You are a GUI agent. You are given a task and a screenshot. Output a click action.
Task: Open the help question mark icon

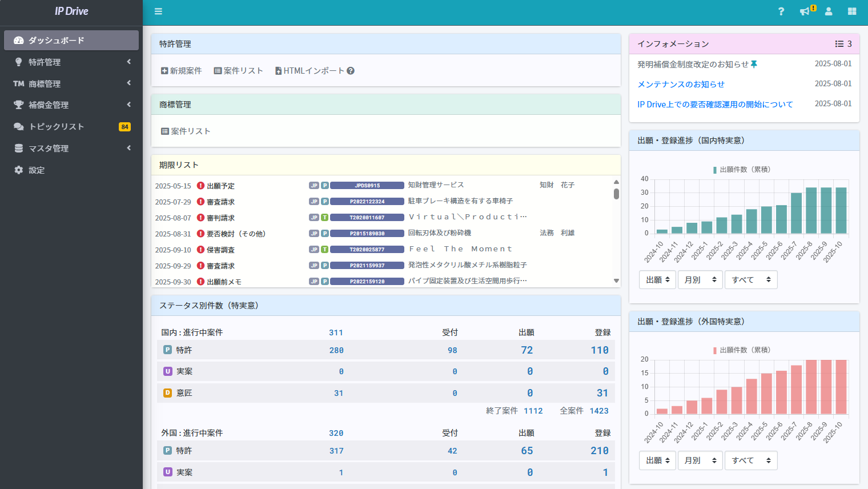pos(781,11)
